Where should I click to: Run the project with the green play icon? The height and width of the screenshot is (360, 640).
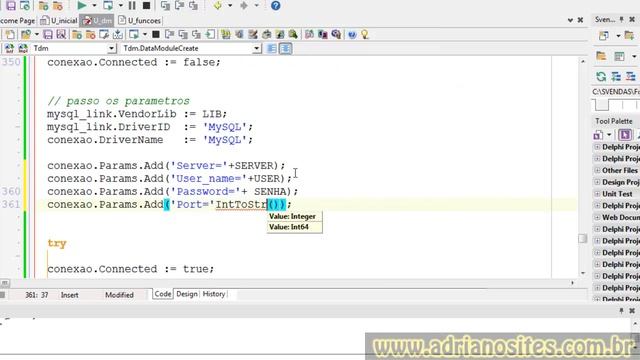click(x=82, y=5)
